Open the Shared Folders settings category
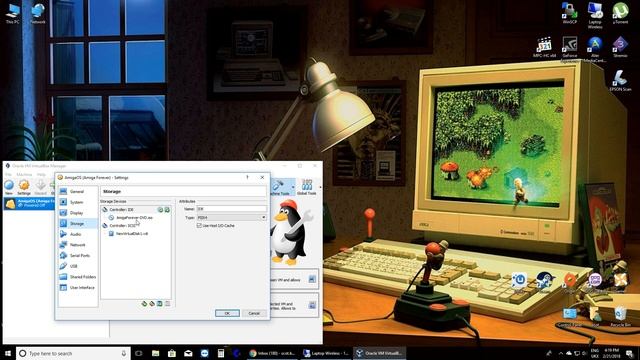This screenshot has width=640, height=360. point(77,277)
